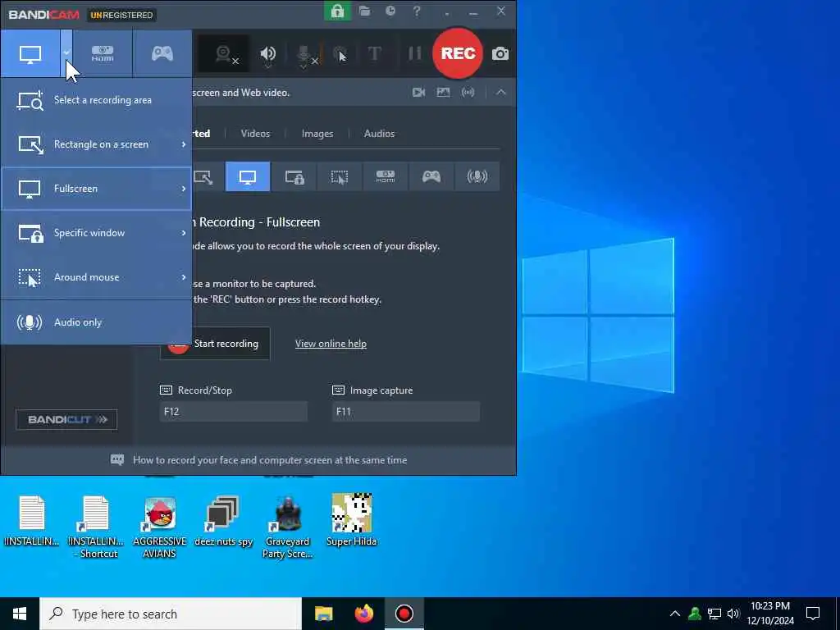This screenshot has width=840, height=630.
Task: Click the video camera icon in info bar
Action: pos(419,93)
